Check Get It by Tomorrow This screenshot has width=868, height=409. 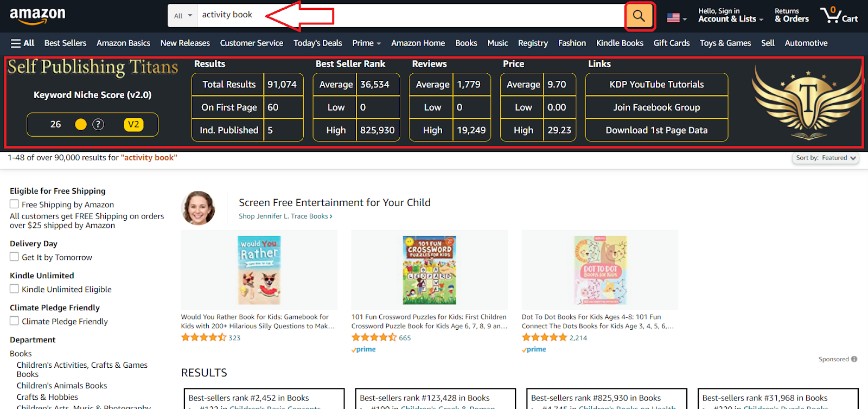(x=14, y=257)
